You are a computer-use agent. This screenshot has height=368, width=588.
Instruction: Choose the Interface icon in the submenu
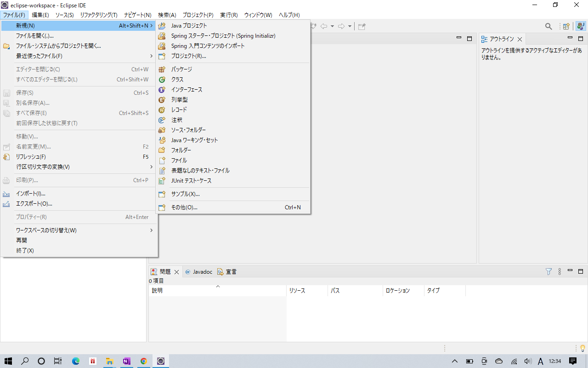click(x=162, y=90)
